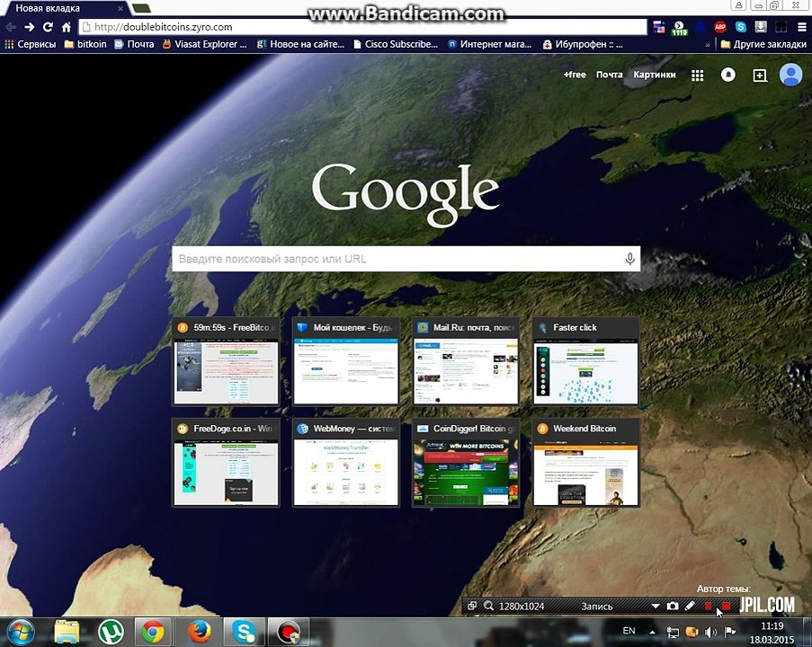Open Chrome's hamburger menu

tap(801, 27)
